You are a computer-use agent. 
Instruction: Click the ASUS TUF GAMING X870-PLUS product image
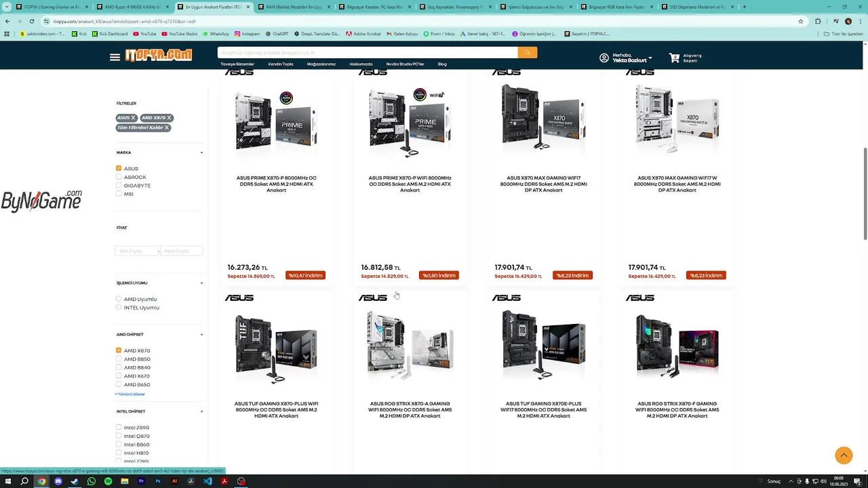[276, 347]
